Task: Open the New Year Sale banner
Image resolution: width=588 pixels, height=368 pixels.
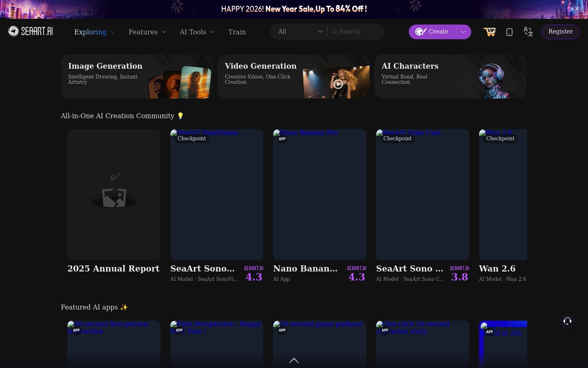Action: [x=294, y=9]
